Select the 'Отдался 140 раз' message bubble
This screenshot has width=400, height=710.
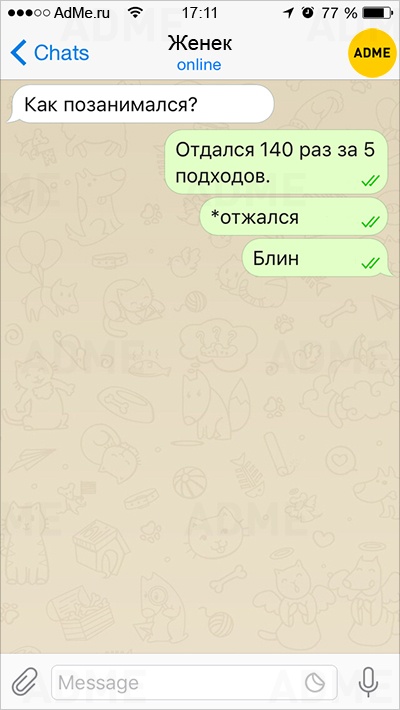pyautogui.click(x=277, y=162)
